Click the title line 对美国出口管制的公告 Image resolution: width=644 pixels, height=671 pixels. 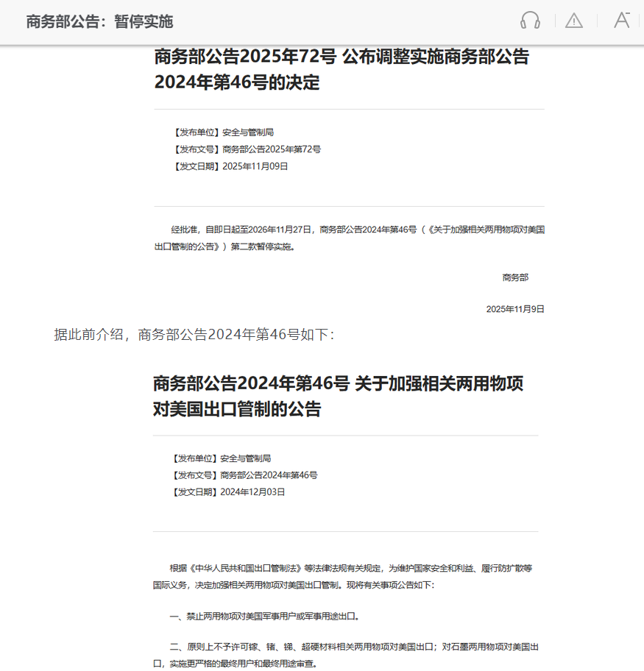pyautogui.click(x=237, y=408)
